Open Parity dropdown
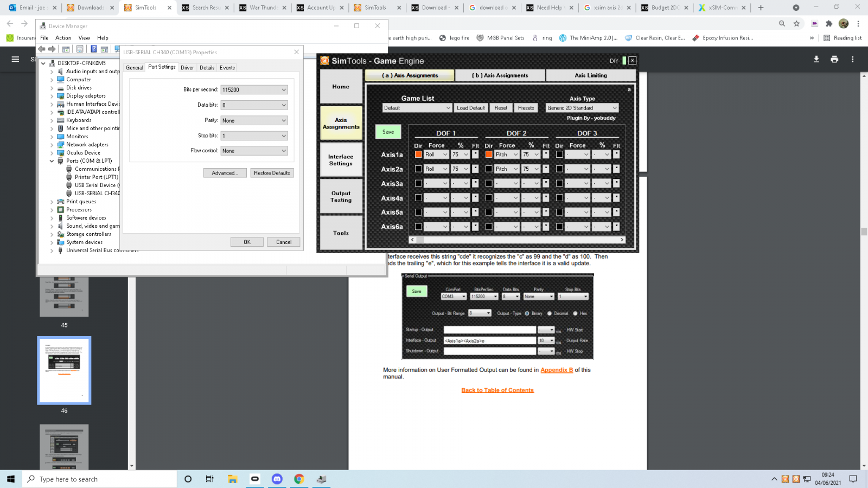 pyautogui.click(x=254, y=120)
